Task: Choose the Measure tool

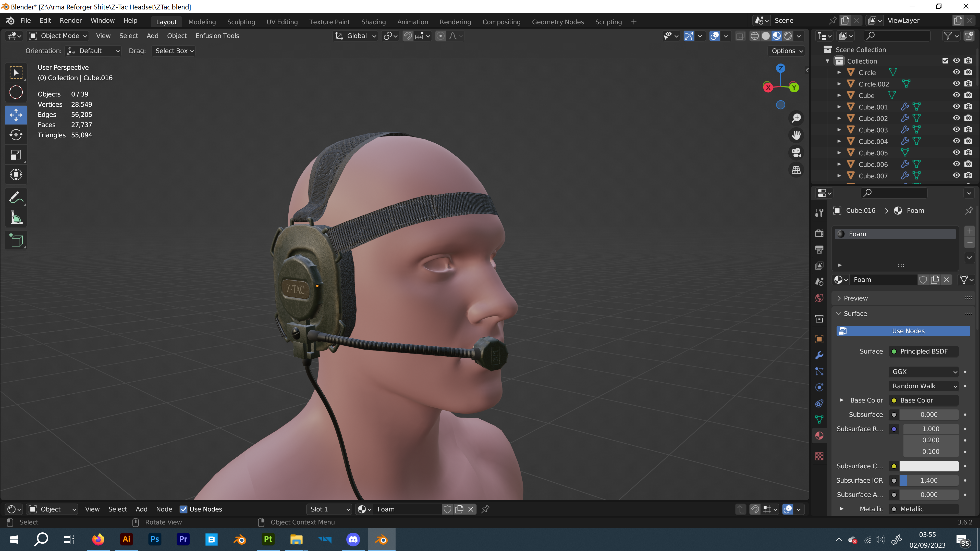Action: tap(16, 218)
